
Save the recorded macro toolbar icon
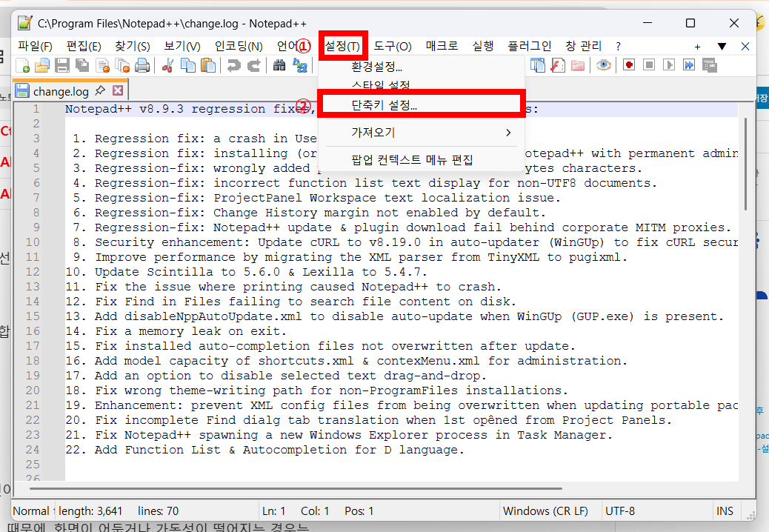coord(710,65)
